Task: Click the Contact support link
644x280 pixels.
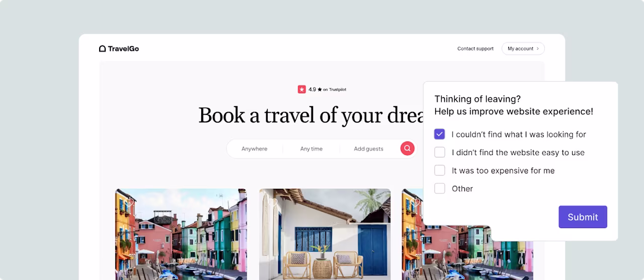Action: 475,49
